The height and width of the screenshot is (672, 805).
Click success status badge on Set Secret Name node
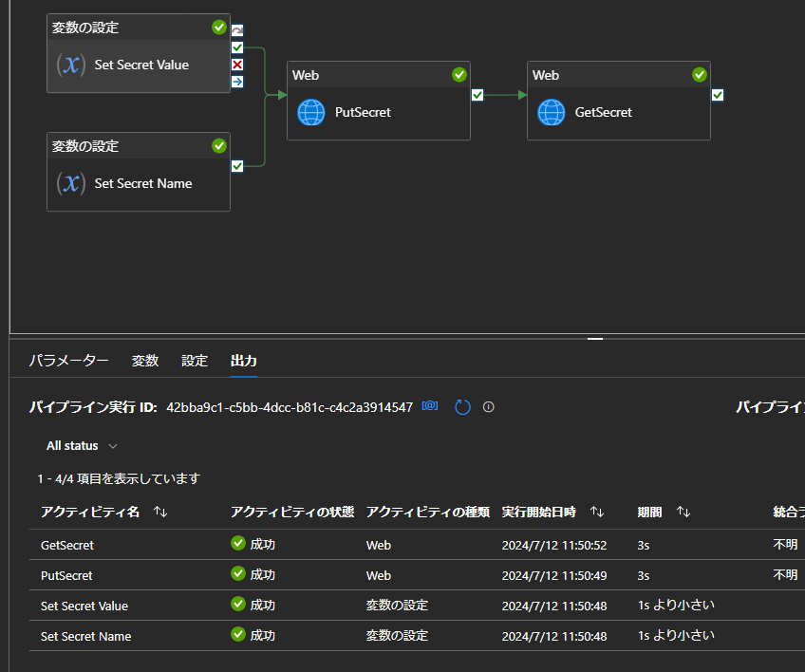point(219,146)
